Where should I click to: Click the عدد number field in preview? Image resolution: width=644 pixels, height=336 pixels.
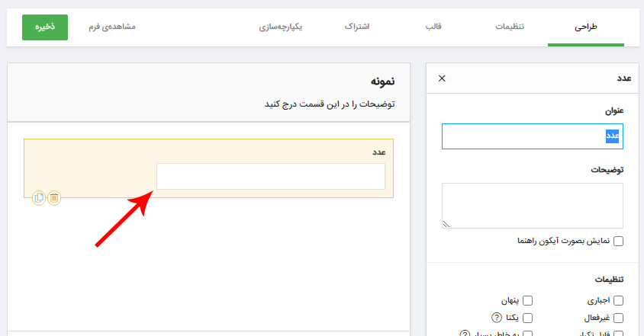click(x=270, y=177)
